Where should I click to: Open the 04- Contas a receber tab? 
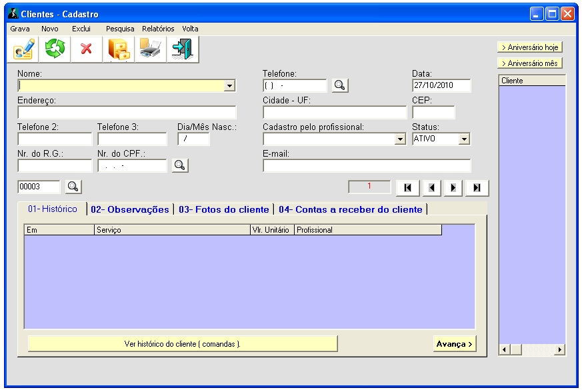click(x=350, y=209)
